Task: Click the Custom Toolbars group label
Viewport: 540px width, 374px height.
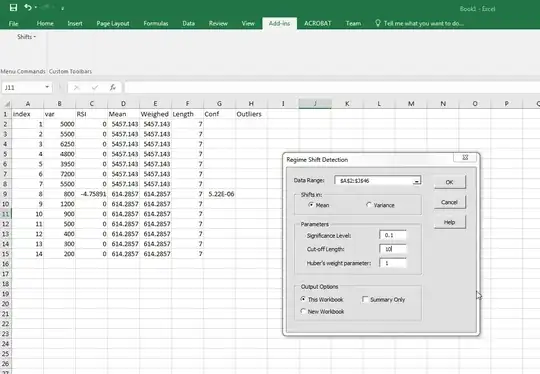Action: [70, 71]
